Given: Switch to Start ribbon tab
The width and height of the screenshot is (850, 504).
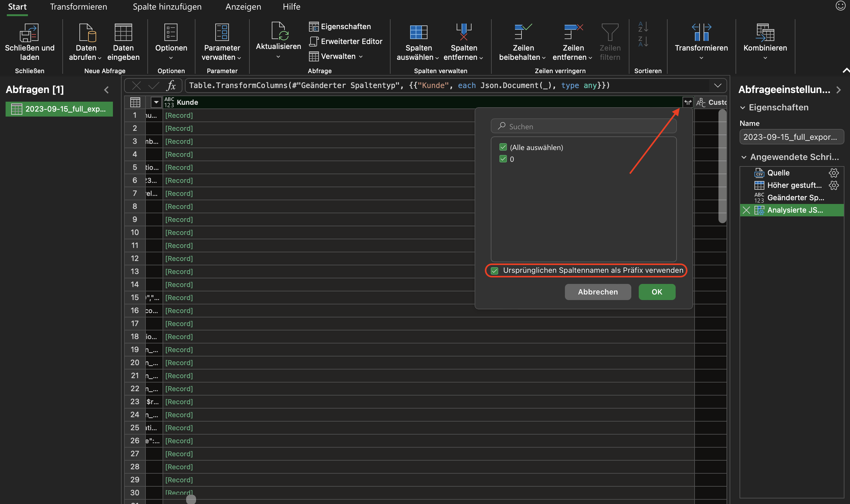Looking at the screenshot, I should pyautogui.click(x=17, y=7).
